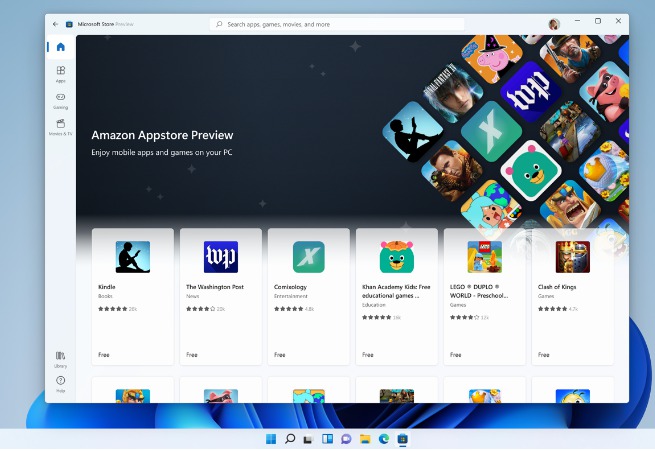Image resolution: width=655 pixels, height=451 pixels.
Task: Click the Education label under Khan Academy Kids
Action: click(373, 305)
